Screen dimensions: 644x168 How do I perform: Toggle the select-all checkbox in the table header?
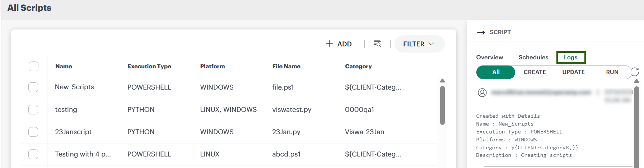[x=33, y=66]
